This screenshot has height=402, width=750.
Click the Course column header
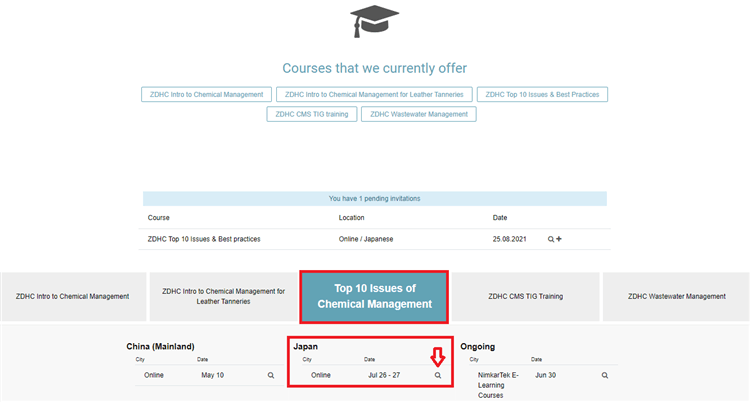click(158, 218)
